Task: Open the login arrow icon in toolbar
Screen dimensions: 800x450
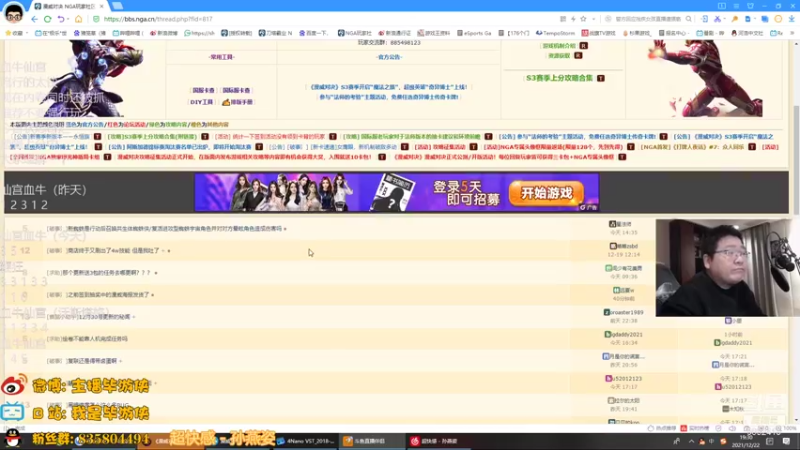Action: click(705, 19)
